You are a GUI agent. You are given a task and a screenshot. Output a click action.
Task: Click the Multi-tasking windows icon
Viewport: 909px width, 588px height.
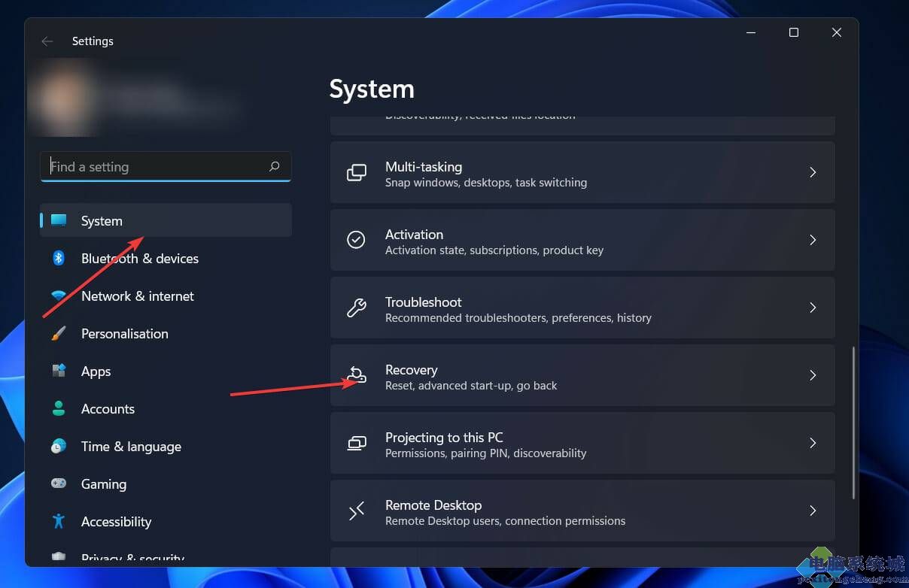click(357, 172)
